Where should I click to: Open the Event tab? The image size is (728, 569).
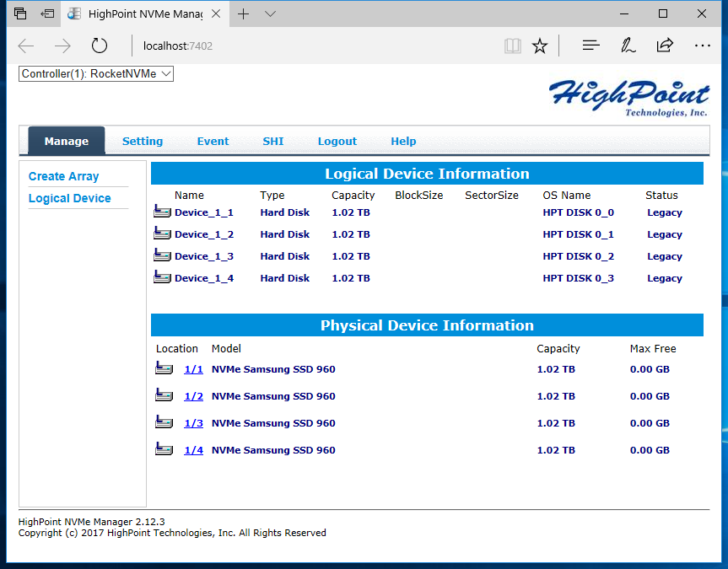(213, 141)
